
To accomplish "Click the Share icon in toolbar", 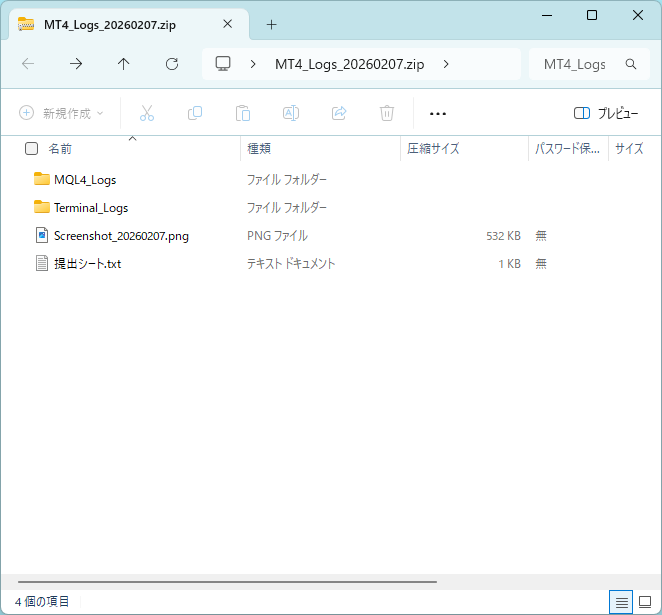I will [x=339, y=113].
